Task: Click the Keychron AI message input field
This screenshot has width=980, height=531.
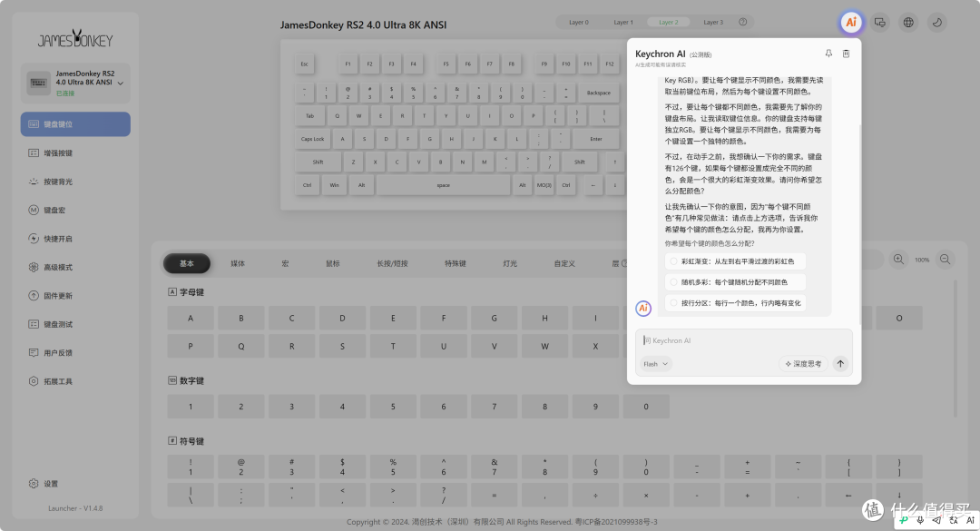Action: coord(744,341)
